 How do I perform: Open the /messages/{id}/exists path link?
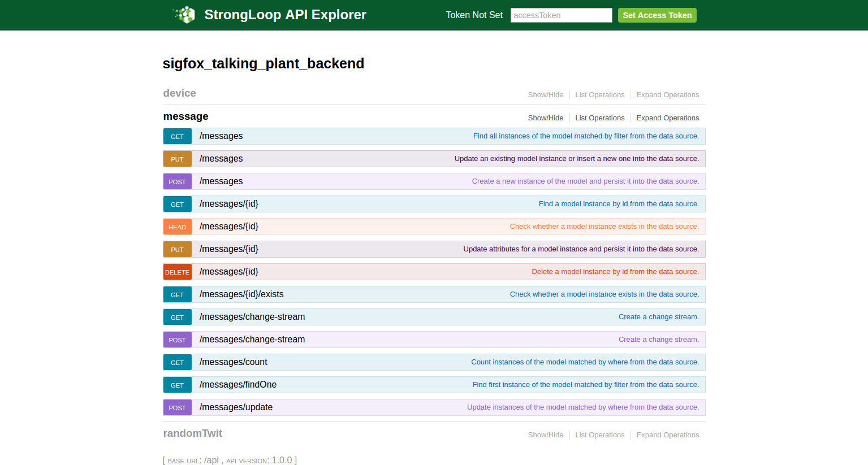pos(241,294)
